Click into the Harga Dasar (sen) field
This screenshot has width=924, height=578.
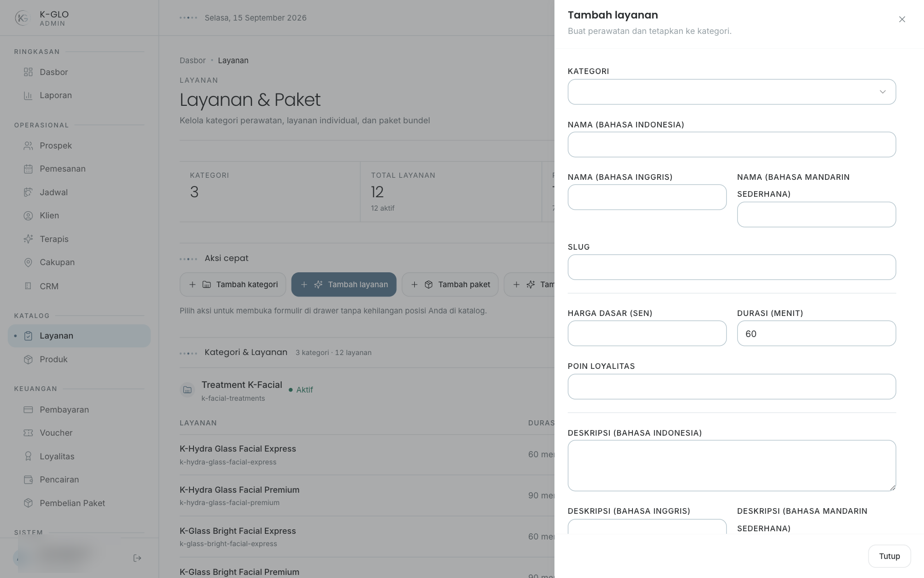click(x=647, y=333)
